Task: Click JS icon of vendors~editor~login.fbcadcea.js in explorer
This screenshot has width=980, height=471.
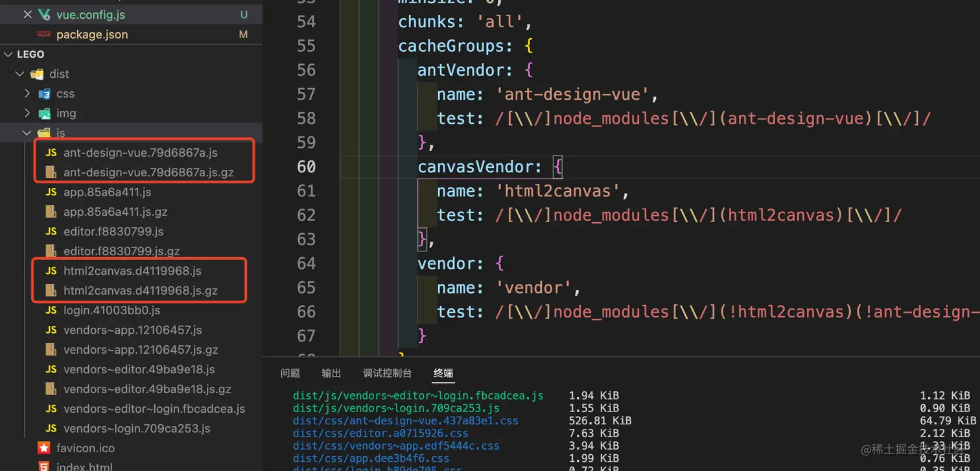Action: point(51,409)
